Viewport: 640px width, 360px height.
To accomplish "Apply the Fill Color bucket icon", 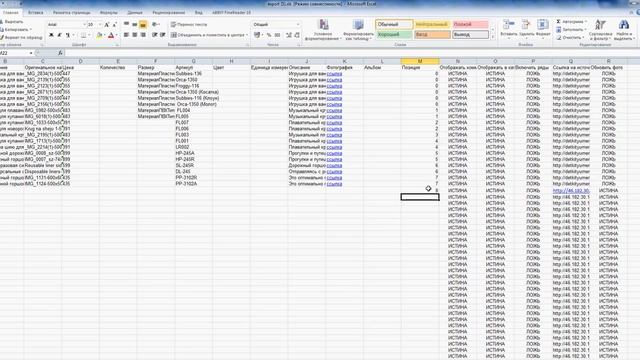I will pos(99,36).
